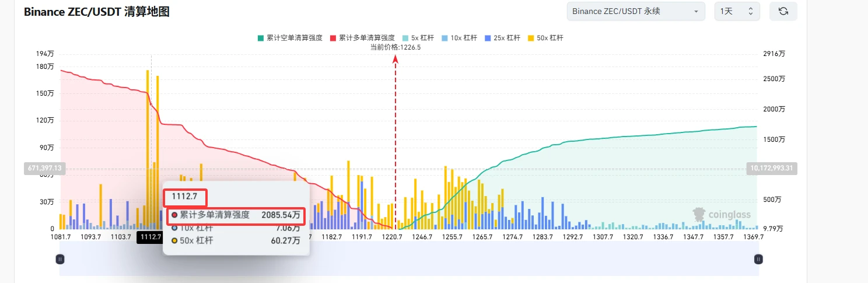Click the 1357.7 x-axis label

click(x=723, y=237)
